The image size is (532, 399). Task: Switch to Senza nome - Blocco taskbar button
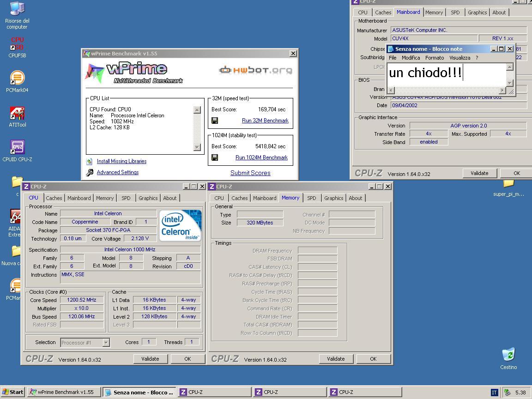(x=139, y=392)
